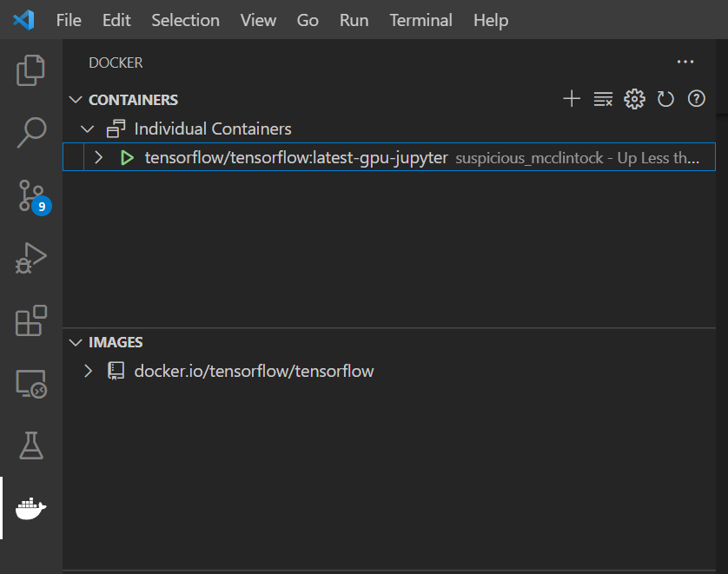Open Source Control view with 9 changes
This screenshot has width=728, height=574.
[33, 197]
